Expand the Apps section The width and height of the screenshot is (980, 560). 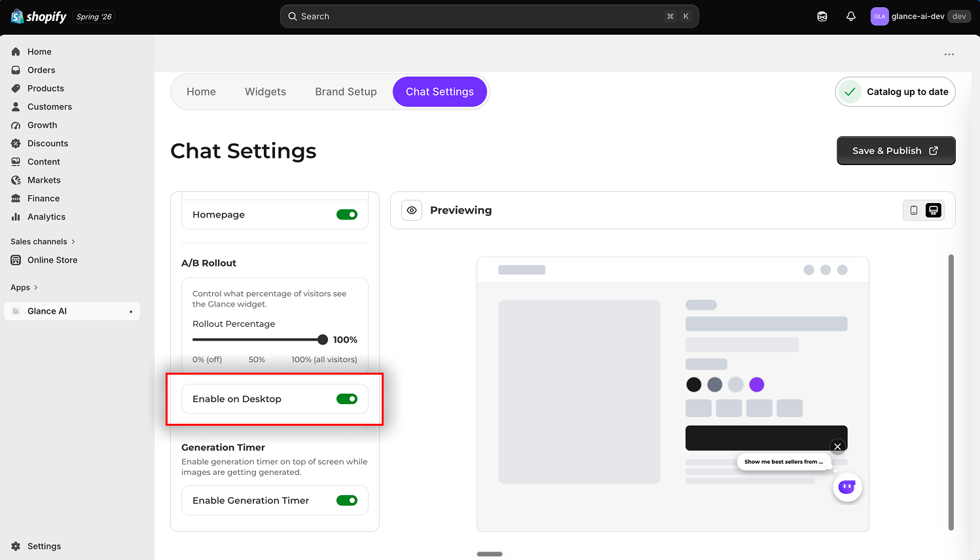[24, 288]
